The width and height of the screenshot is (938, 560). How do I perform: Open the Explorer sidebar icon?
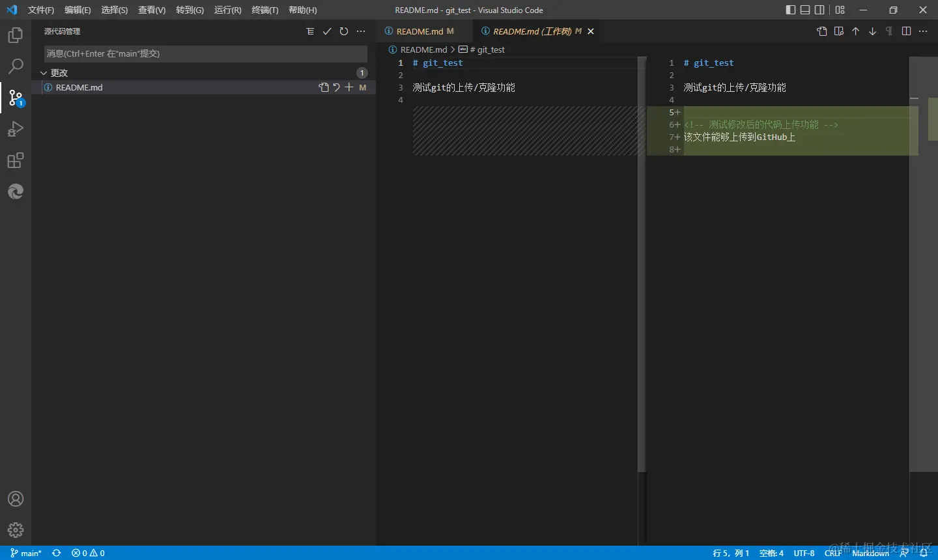pos(15,35)
